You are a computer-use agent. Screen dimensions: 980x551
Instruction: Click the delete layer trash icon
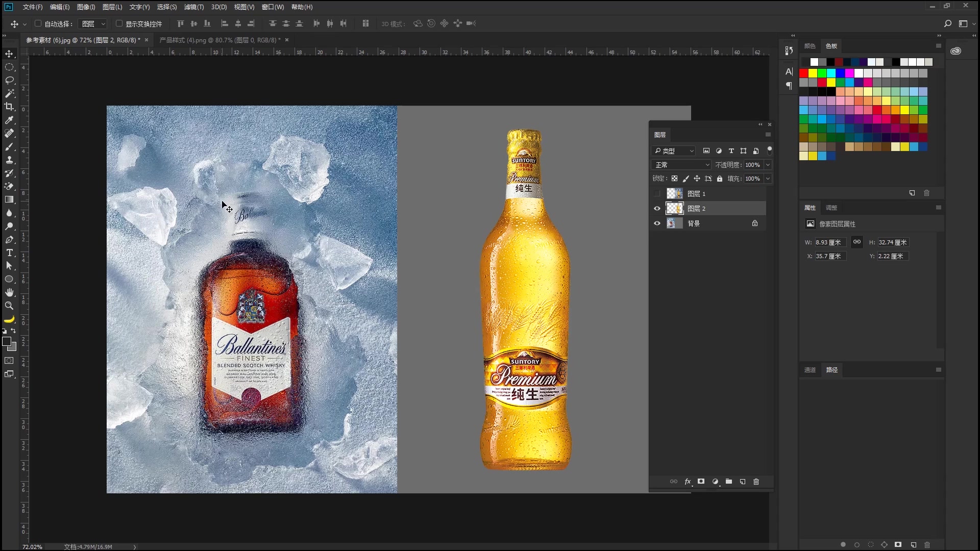coord(756,482)
